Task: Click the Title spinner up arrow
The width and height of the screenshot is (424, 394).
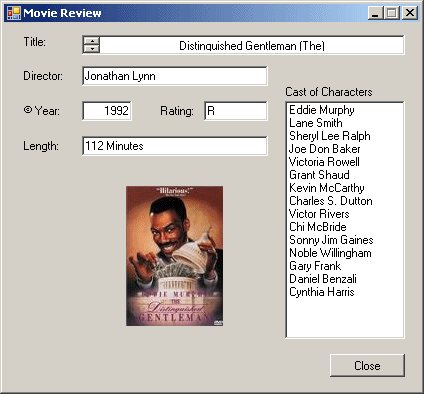Action: pyautogui.click(x=91, y=41)
